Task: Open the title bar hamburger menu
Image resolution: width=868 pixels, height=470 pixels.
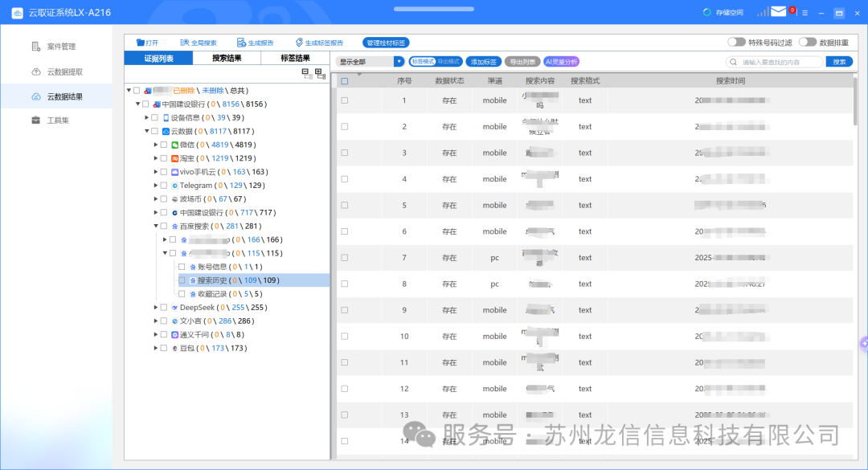Action: 805,13
